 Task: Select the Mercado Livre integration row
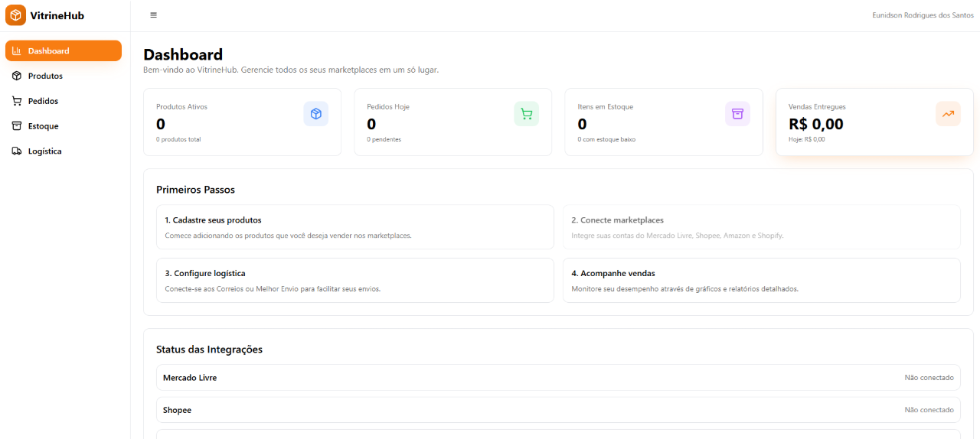coord(558,378)
